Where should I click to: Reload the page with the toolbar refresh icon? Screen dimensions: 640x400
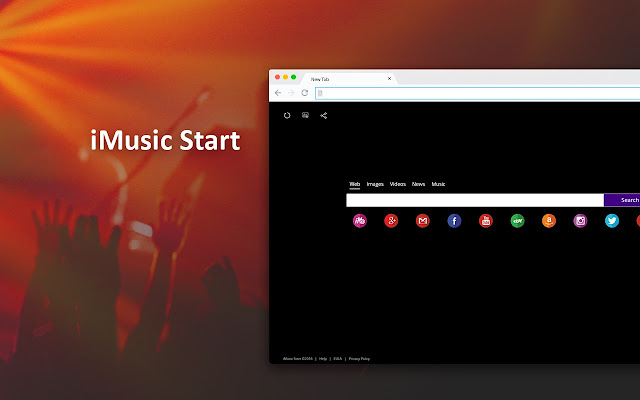304,93
